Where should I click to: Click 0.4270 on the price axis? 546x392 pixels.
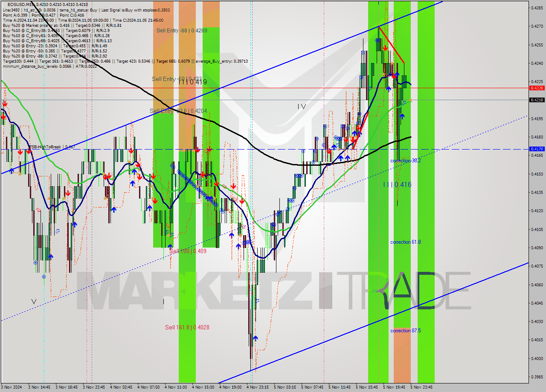pos(537,26)
